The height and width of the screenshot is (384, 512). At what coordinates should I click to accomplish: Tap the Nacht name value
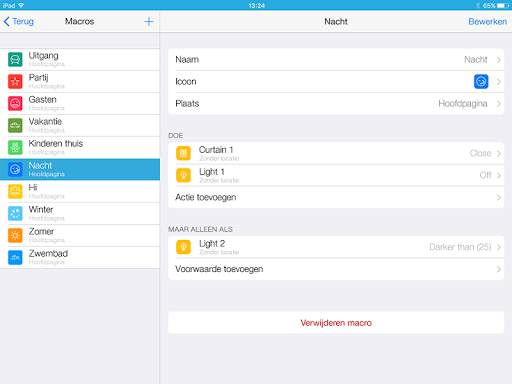point(476,60)
